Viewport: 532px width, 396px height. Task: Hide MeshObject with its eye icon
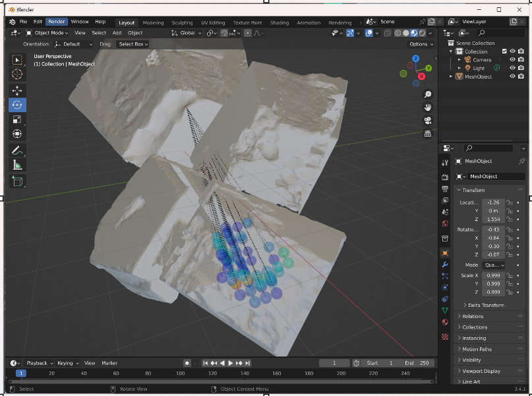[512, 77]
